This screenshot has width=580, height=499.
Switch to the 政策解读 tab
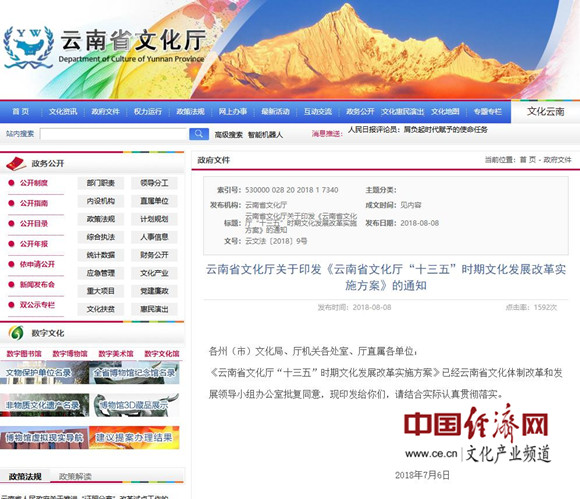[x=75, y=476]
